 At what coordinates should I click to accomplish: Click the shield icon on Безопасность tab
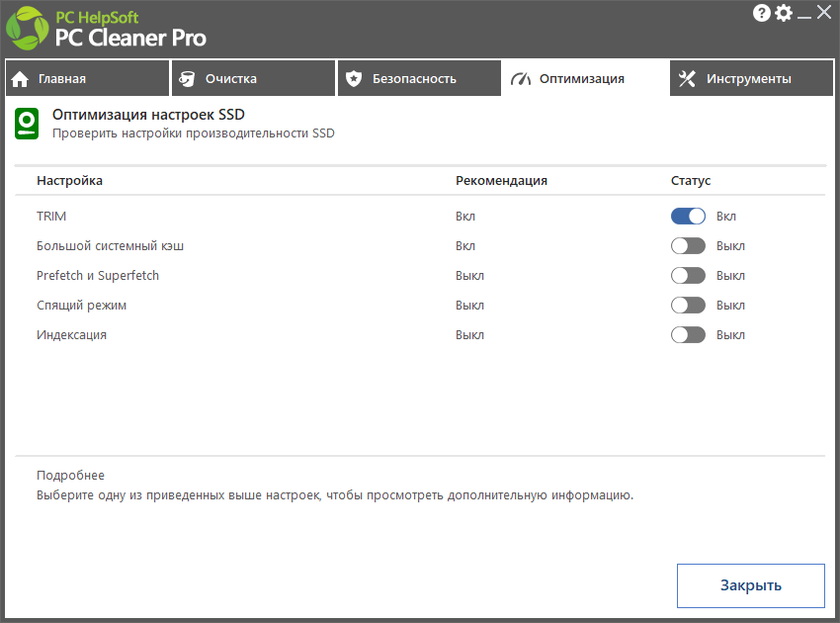[354, 79]
